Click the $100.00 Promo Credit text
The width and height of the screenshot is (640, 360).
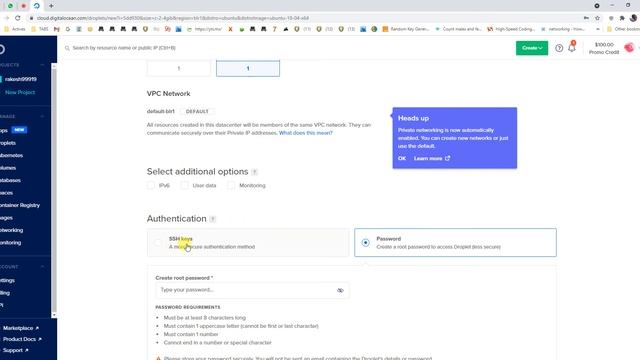[x=604, y=48]
